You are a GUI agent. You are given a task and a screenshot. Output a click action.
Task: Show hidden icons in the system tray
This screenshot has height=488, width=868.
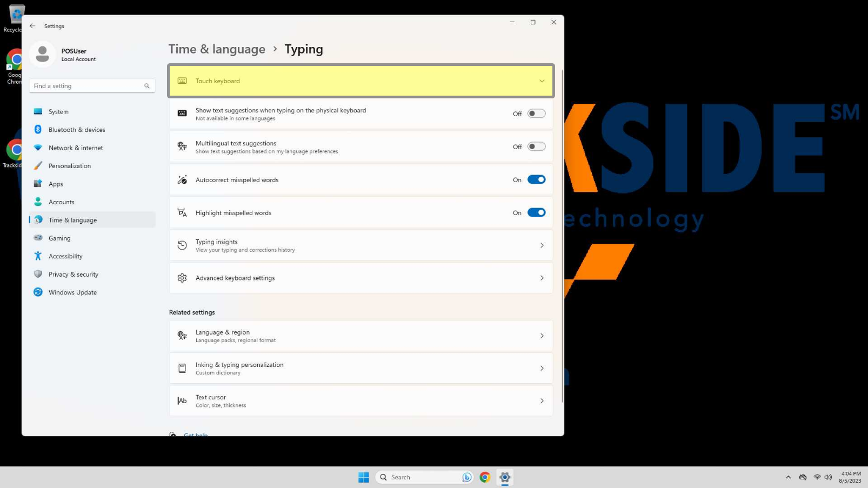click(789, 477)
